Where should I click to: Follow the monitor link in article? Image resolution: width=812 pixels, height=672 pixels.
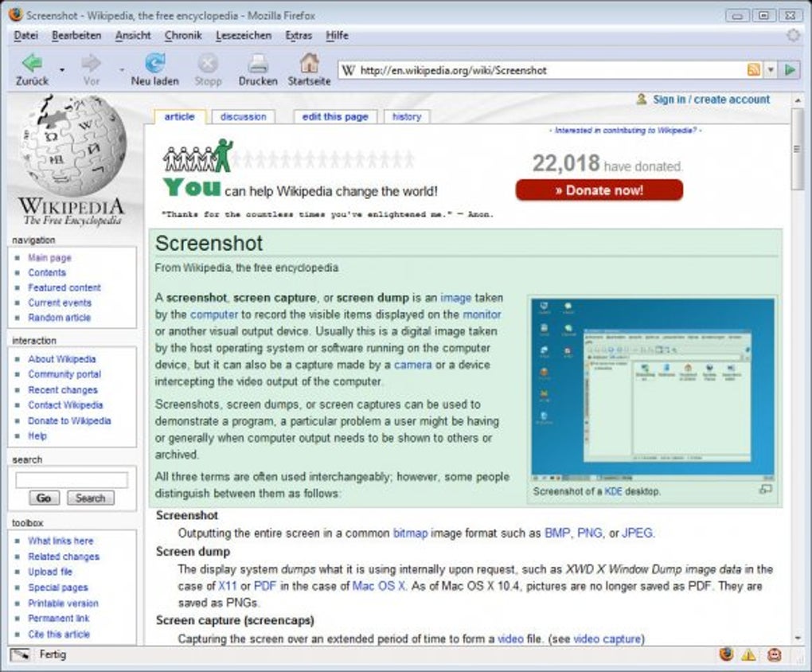coord(482,315)
